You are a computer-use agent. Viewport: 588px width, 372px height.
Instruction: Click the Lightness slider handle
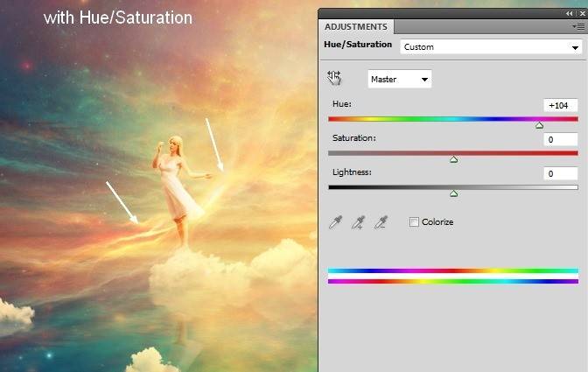[453, 193]
